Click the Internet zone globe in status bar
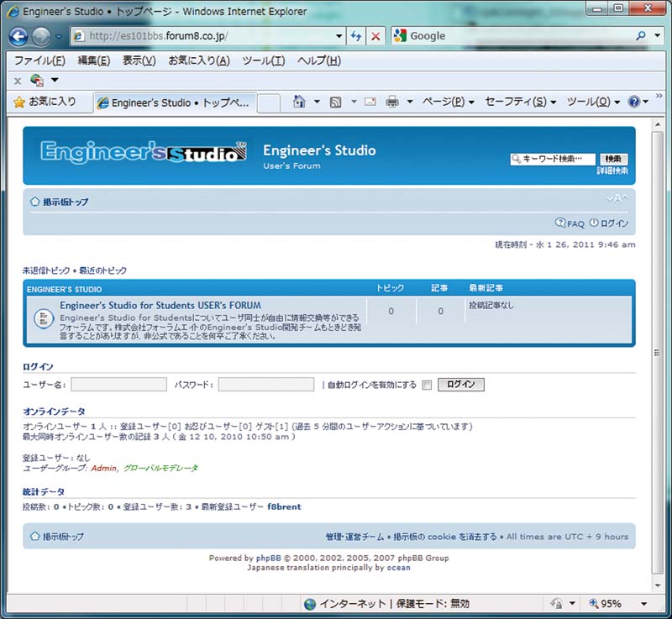This screenshot has height=619, width=672. point(309,604)
